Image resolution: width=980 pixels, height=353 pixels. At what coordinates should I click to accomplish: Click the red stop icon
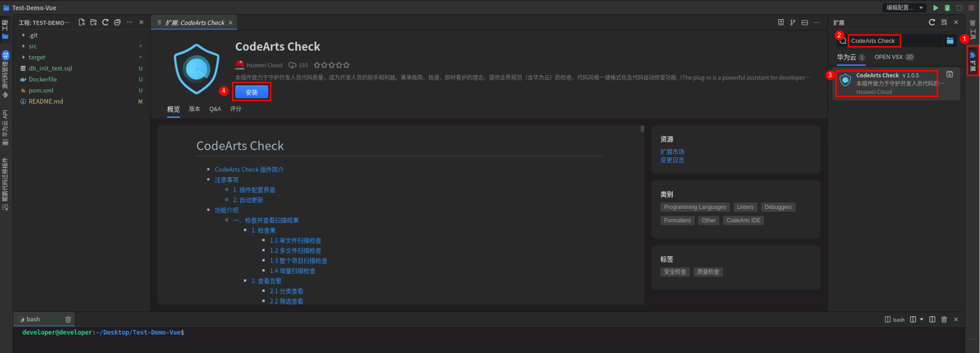pyautogui.click(x=971, y=8)
